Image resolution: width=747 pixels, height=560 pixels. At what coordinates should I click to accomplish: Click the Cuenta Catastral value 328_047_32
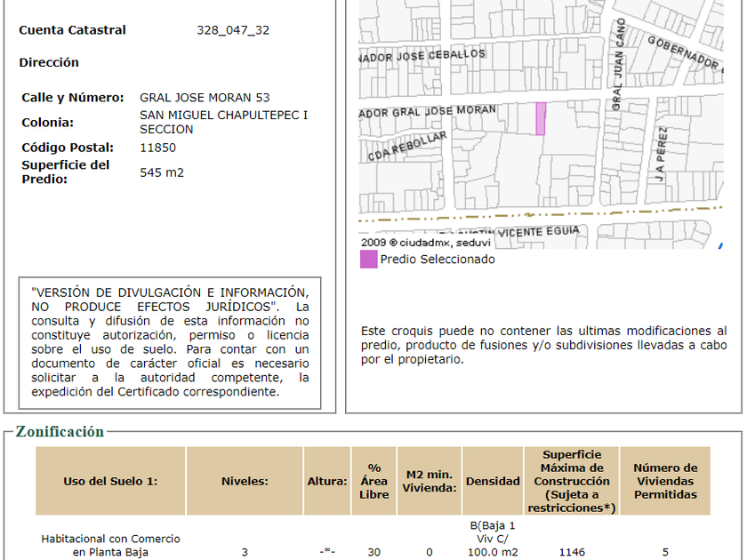233,30
